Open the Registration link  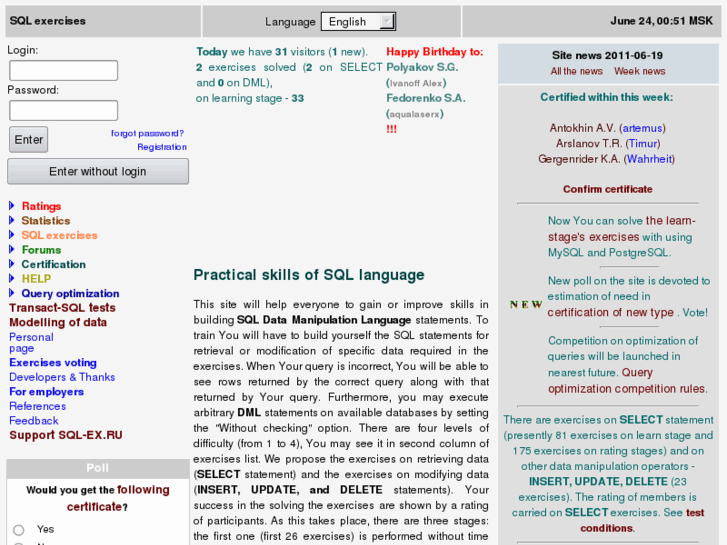pos(162,147)
